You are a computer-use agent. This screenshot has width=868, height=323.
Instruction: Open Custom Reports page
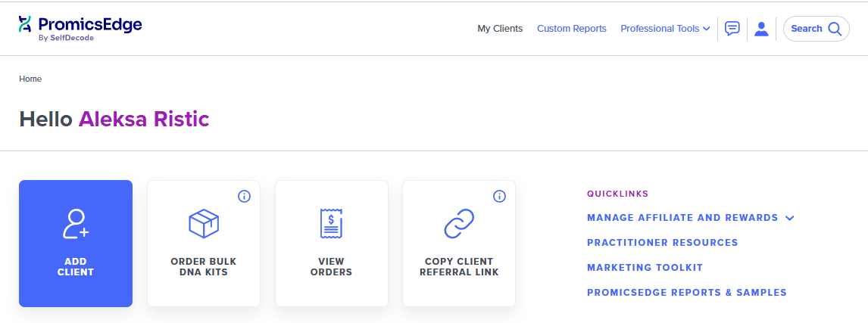pyautogui.click(x=572, y=29)
